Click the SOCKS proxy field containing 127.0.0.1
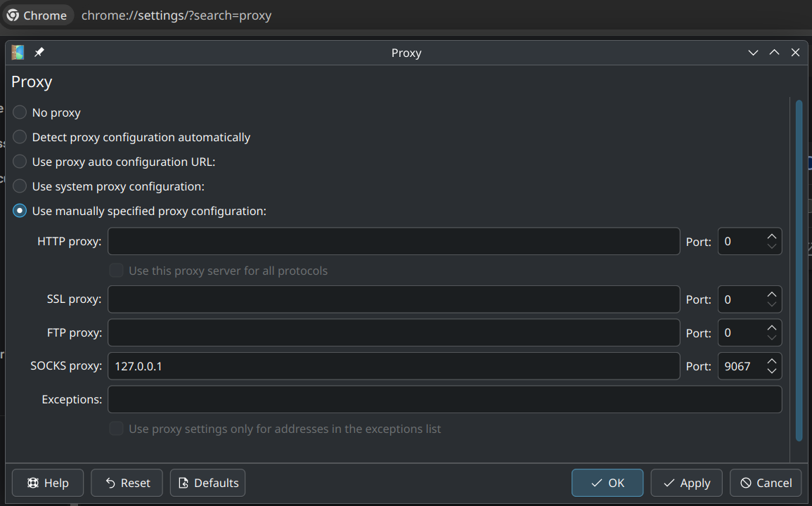Image resolution: width=812 pixels, height=506 pixels. click(394, 366)
